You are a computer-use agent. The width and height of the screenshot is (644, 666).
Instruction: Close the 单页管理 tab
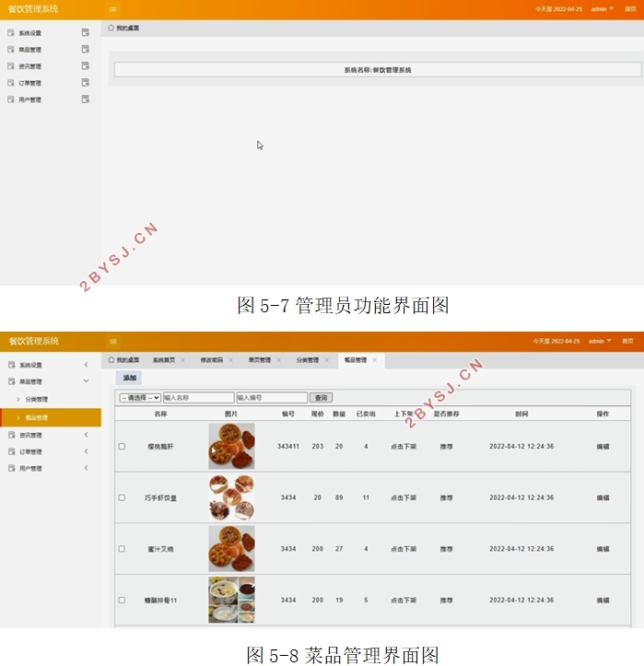click(x=278, y=360)
